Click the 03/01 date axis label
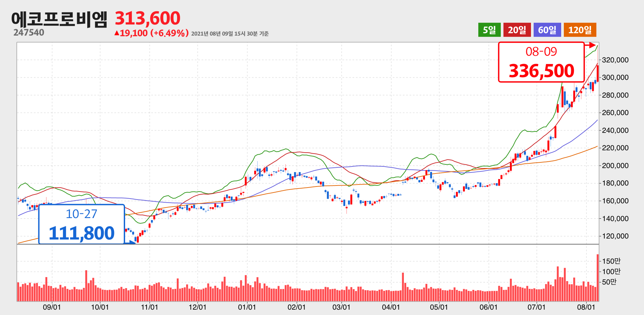This screenshot has width=644, height=315. coord(341,307)
